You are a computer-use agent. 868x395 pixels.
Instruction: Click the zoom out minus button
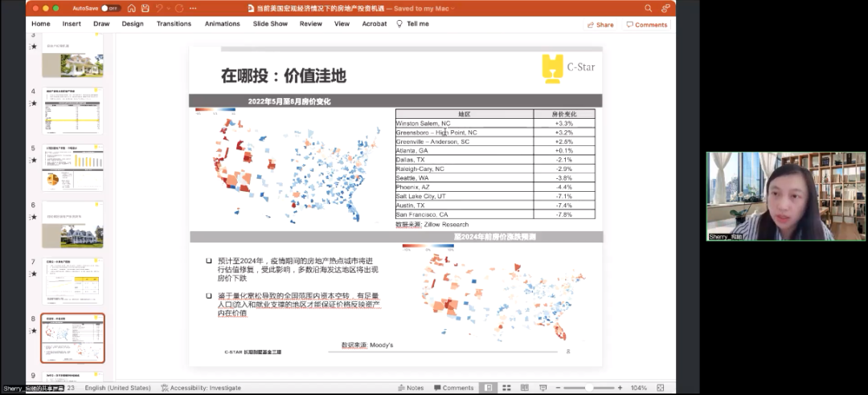point(558,388)
